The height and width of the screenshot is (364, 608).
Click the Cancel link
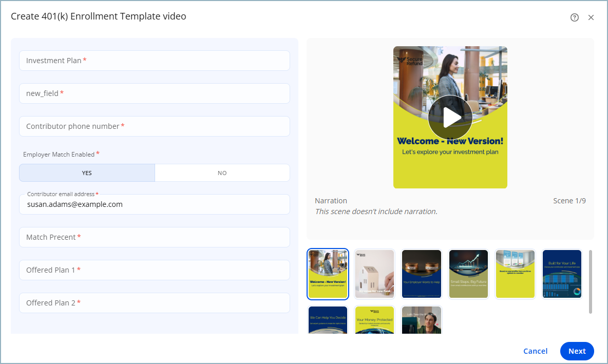coord(535,351)
